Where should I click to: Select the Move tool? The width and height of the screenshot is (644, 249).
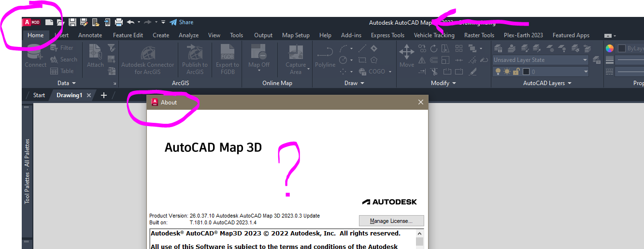(406, 56)
